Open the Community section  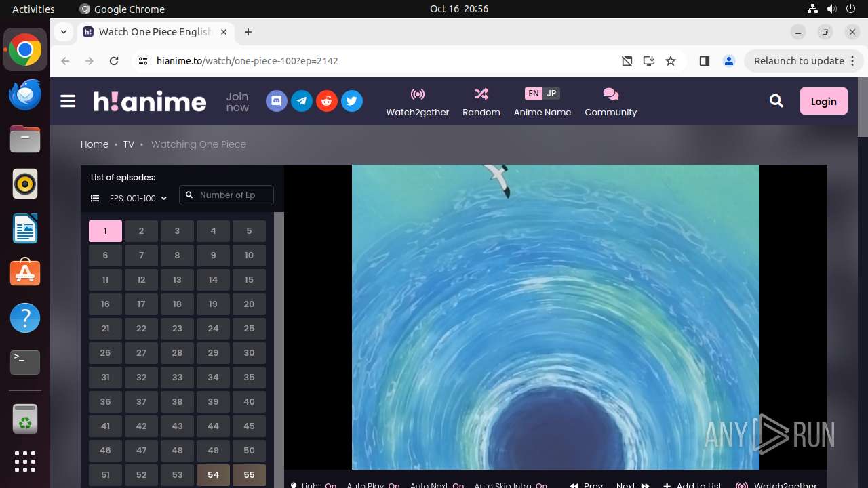(611, 102)
